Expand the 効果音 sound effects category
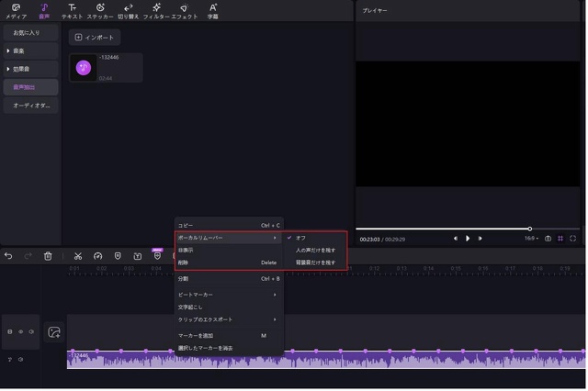Screen dimensions: 588x391 point(30,69)
